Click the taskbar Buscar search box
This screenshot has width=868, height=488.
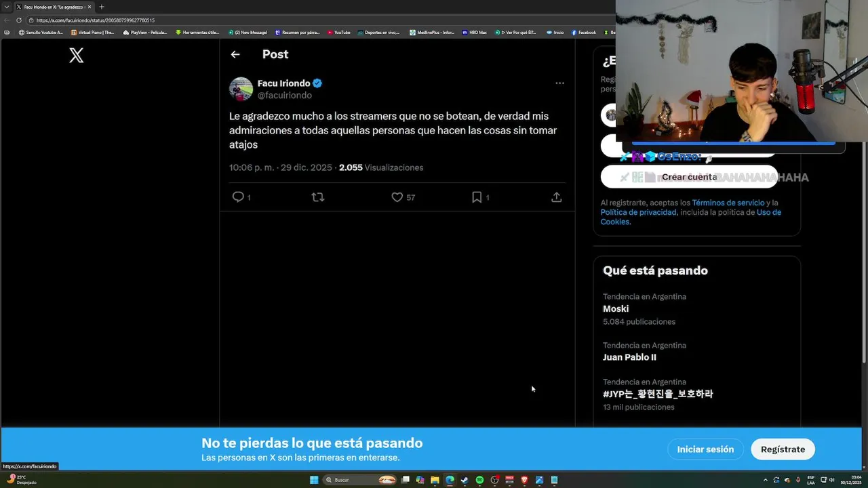pyautogui.click(x=360, y=480)
